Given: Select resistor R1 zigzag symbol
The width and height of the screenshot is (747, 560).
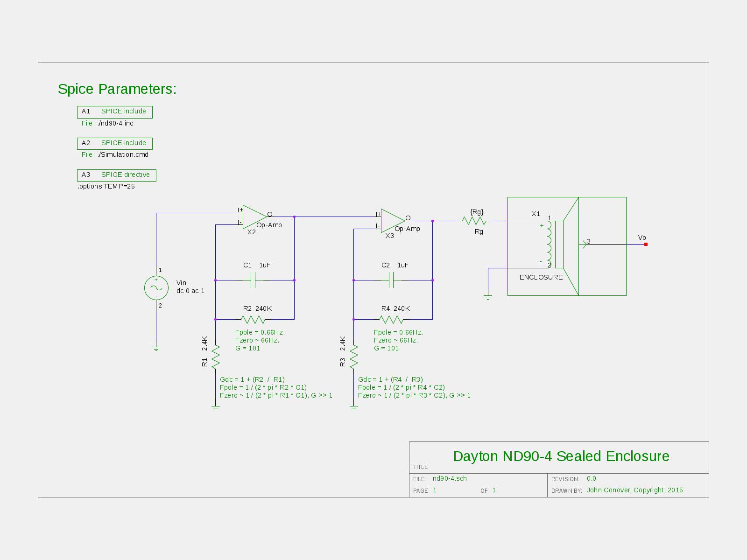Looking at the screenshot, I should (216, 357).
